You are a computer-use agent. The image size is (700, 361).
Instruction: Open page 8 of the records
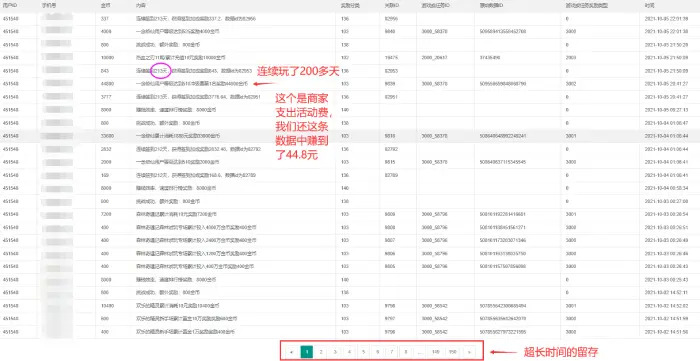pyautogui.click(x=406, y=352)
